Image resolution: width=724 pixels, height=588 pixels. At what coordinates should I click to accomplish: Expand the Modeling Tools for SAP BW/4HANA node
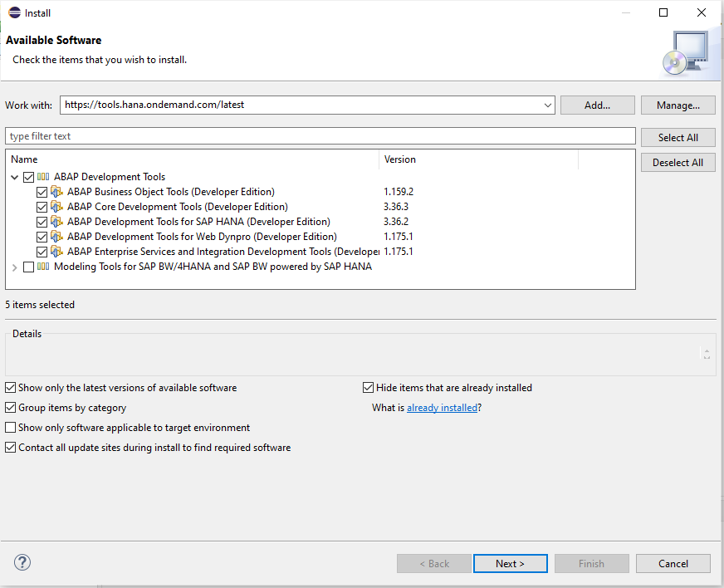click(x=15, y=267)
